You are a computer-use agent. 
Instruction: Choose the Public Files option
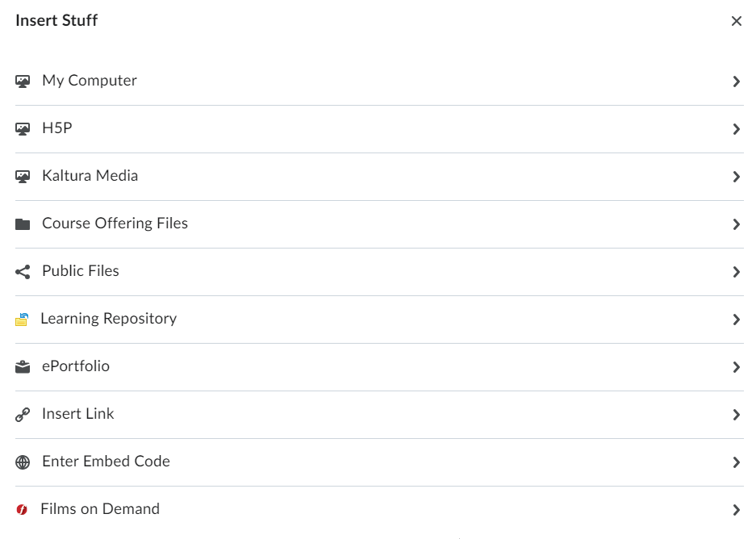81,271
